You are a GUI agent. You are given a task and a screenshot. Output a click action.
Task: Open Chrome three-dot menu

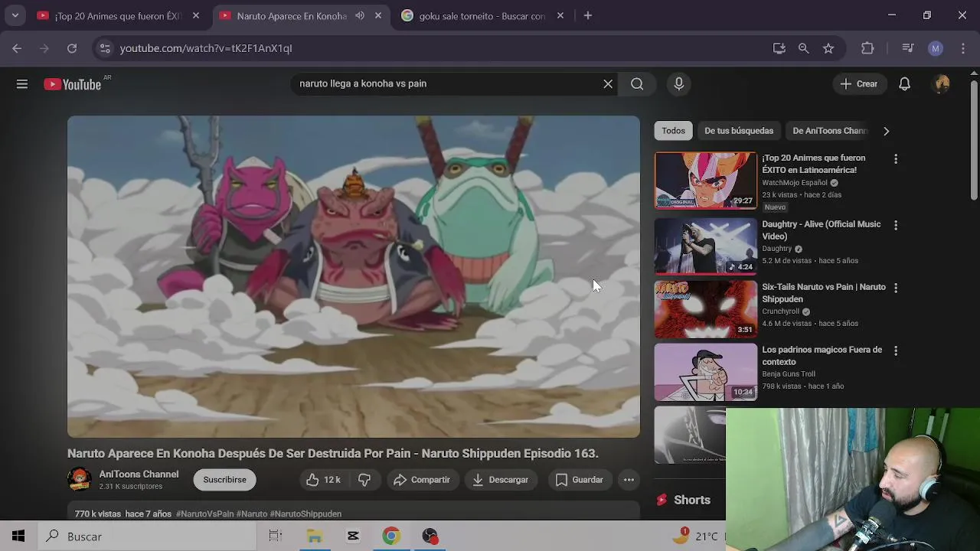(963, 48)
